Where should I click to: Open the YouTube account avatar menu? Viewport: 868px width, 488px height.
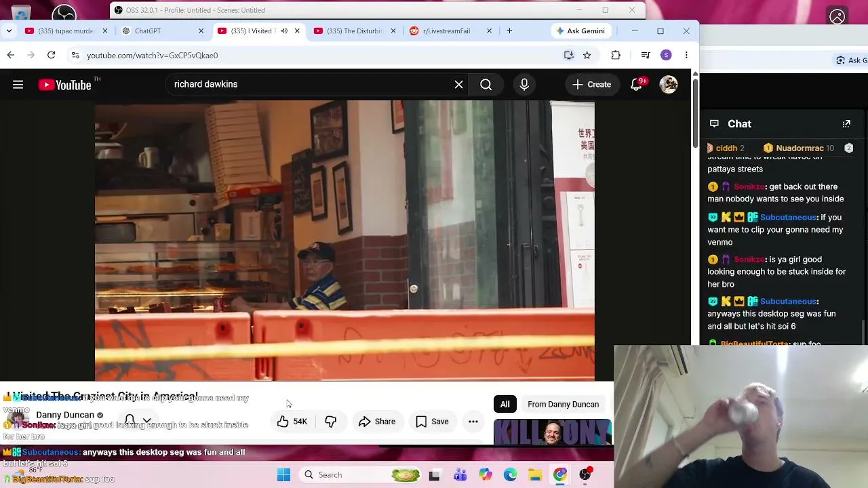click(x=669, y=85)
